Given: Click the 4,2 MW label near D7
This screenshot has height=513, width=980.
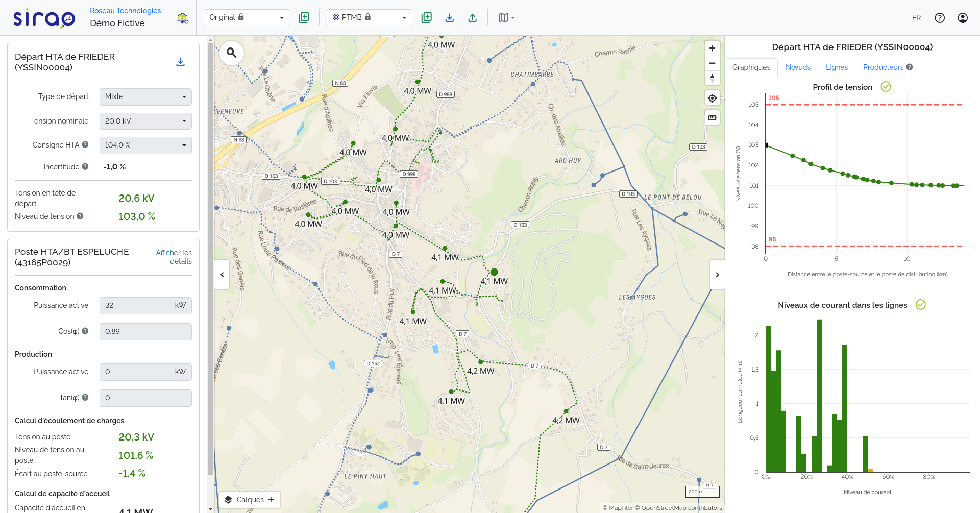Looking at the screenshot, I should pyautogui.click(x=480, y=371).
